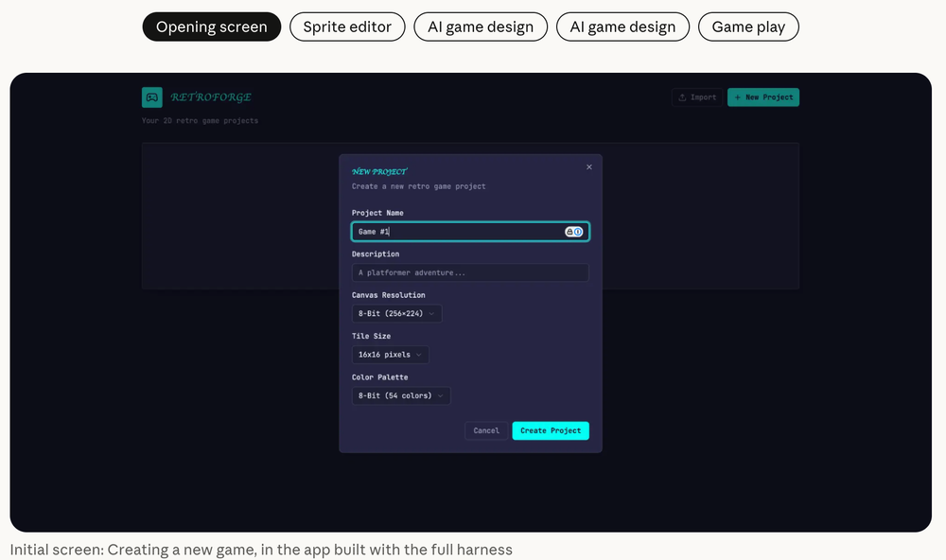
Task: Select the Opening screen tab
Action: coord(212,26)
